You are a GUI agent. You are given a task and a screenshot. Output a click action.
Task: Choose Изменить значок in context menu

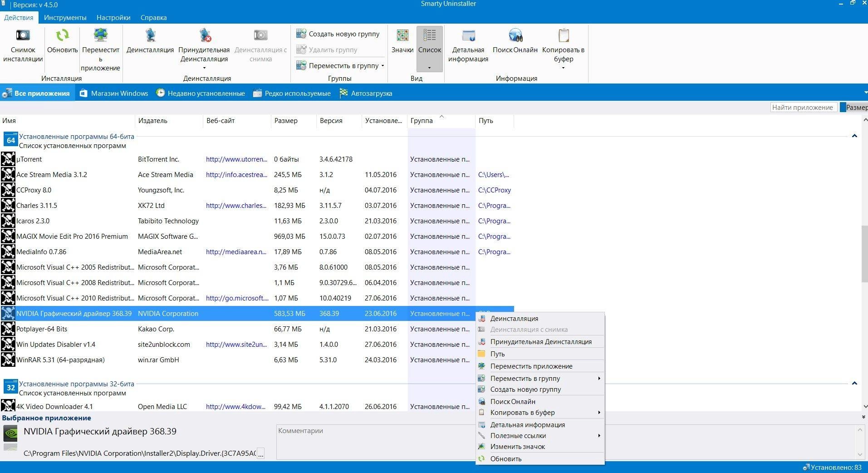pos(540,446)
